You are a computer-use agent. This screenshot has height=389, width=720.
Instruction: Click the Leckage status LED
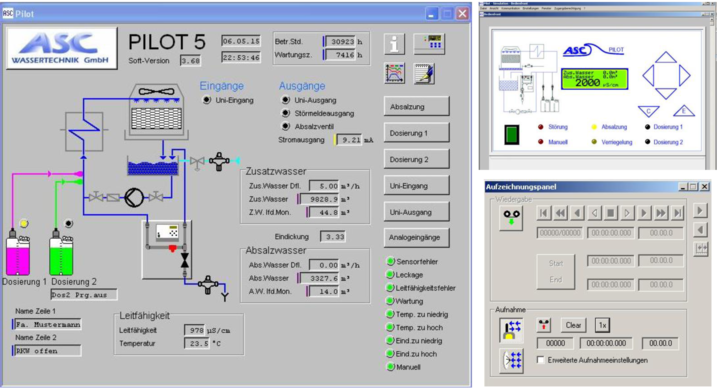coord(390,275)
